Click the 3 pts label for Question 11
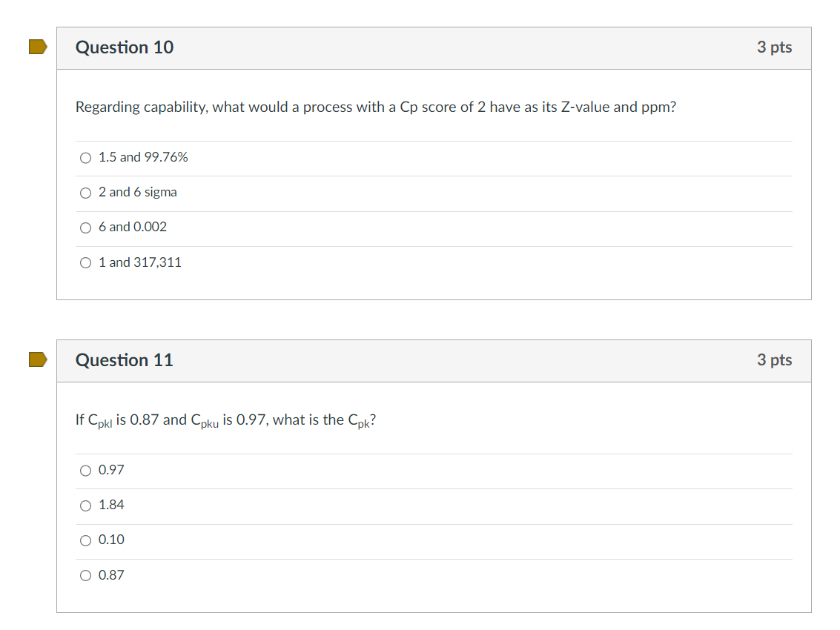 point(775,360)
